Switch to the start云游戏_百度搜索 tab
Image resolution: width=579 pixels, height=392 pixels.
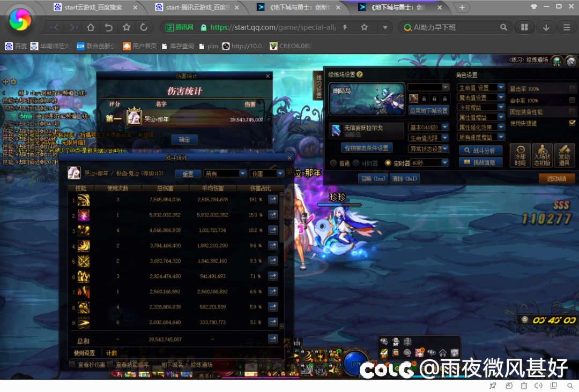tap(95, 7)
